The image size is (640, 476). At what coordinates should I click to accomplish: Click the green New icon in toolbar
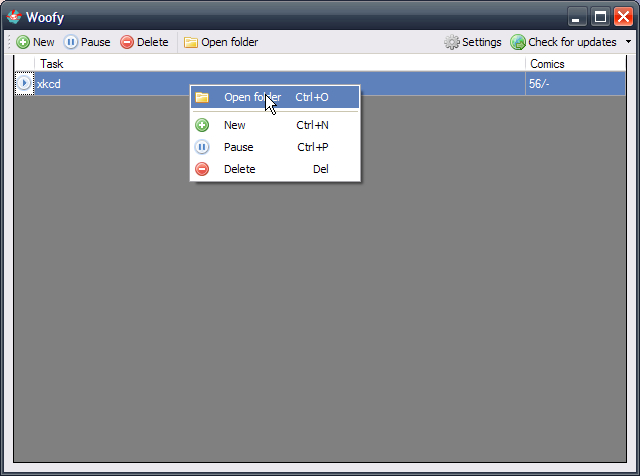[23, 42]
